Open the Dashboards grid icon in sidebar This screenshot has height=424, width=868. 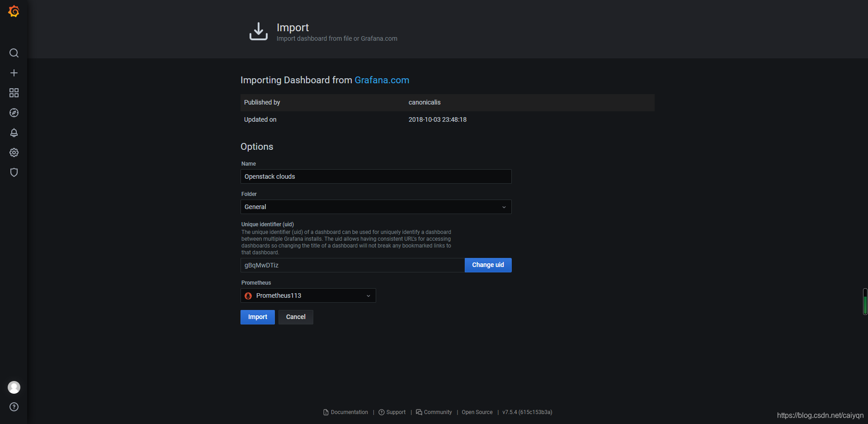[x=14, y=93]
